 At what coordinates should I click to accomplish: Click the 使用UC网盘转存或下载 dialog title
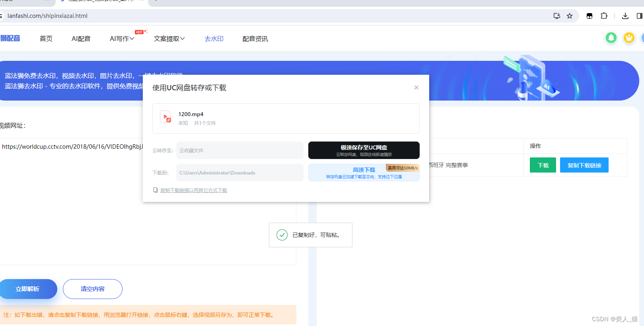point(189,88)
